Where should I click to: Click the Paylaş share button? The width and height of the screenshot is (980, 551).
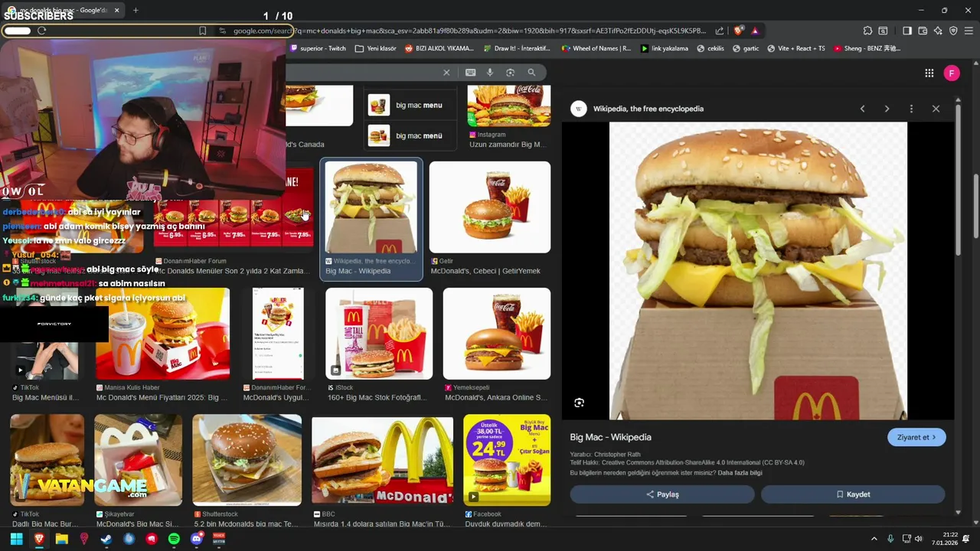point(662,494)
